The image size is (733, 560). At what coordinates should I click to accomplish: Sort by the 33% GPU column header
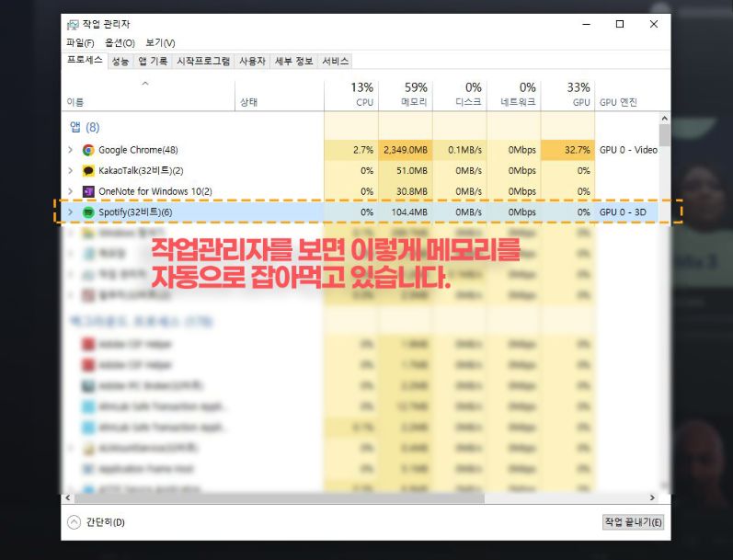click(568, 96)
